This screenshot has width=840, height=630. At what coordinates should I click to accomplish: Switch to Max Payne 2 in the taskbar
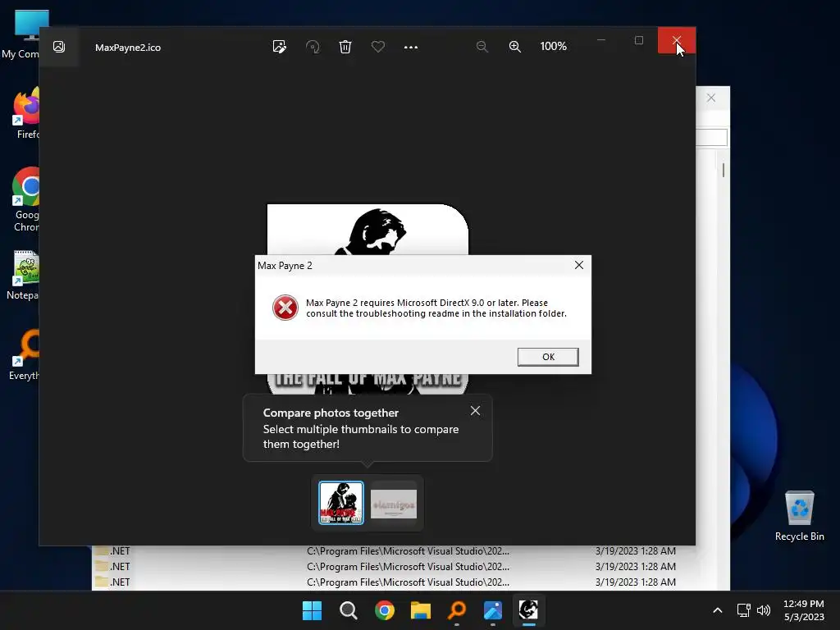point(529,610)
